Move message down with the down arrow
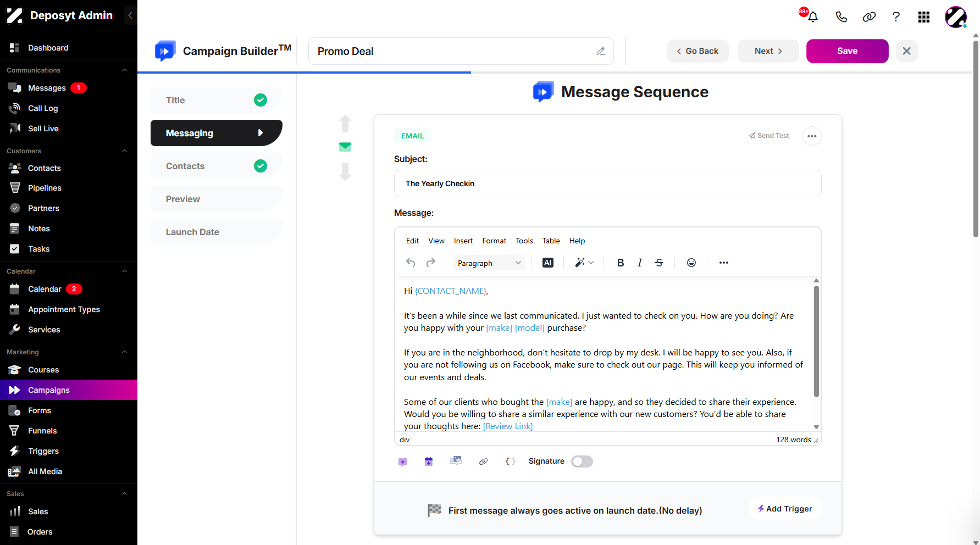The image size is (980, 545). pos(345,171)
